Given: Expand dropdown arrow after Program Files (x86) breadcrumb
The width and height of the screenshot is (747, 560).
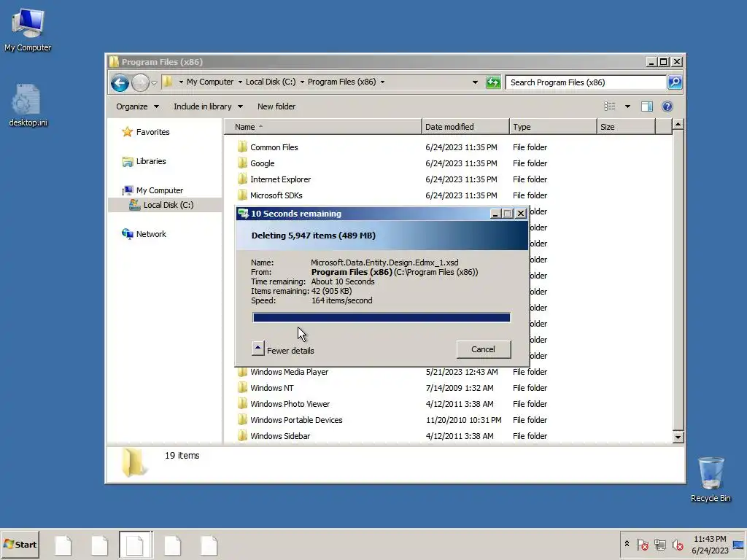Looking at the screenshot, I should point(382,82).
